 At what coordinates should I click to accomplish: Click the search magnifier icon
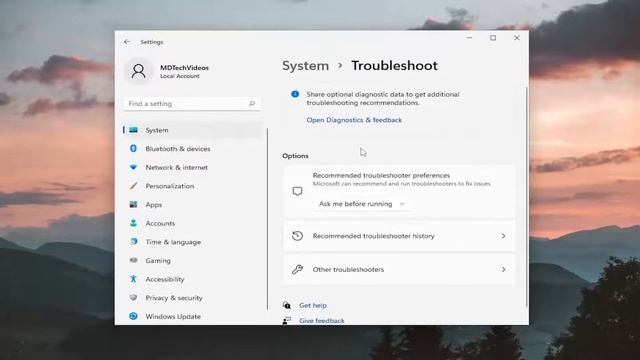[x=252, y=104]
